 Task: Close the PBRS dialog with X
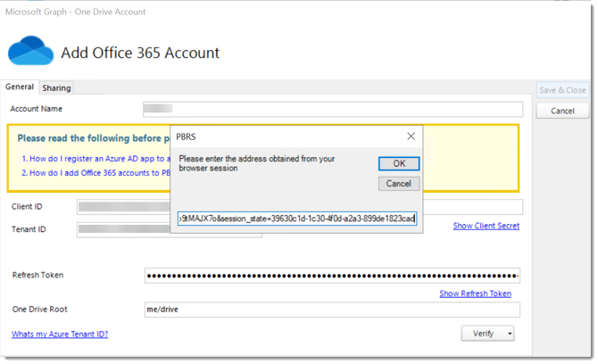(x=411, y=136)
